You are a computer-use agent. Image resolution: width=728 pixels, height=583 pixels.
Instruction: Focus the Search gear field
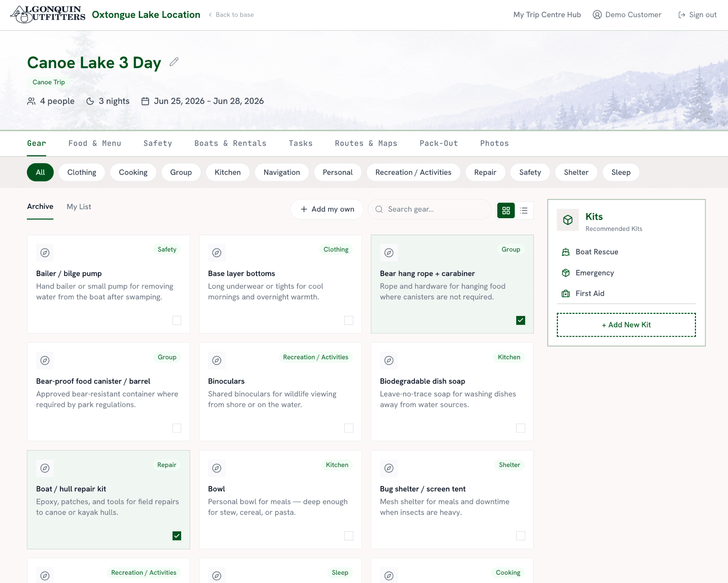[430, 209]
